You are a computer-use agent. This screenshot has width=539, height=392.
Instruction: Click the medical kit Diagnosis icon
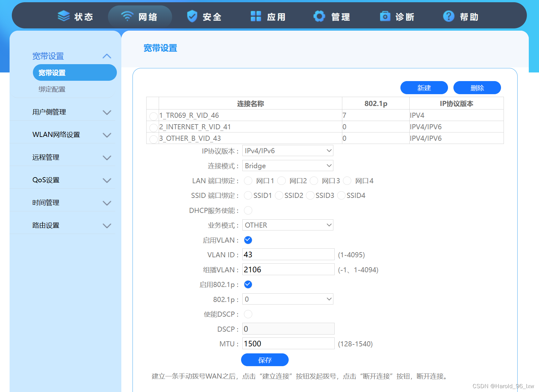[385, 16]
